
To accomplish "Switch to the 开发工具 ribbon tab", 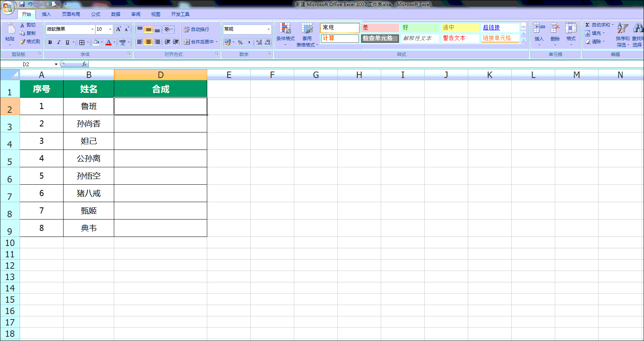I will click(180, 14).
